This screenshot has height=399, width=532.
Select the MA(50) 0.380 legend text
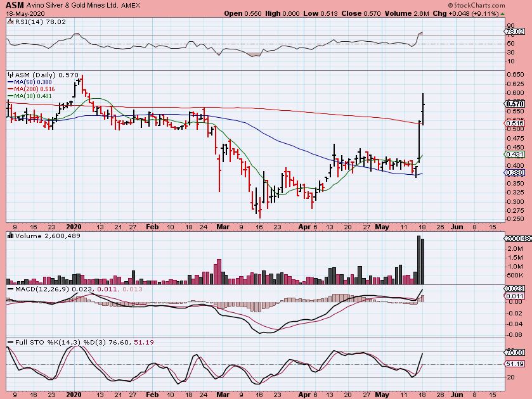(33, 82)
